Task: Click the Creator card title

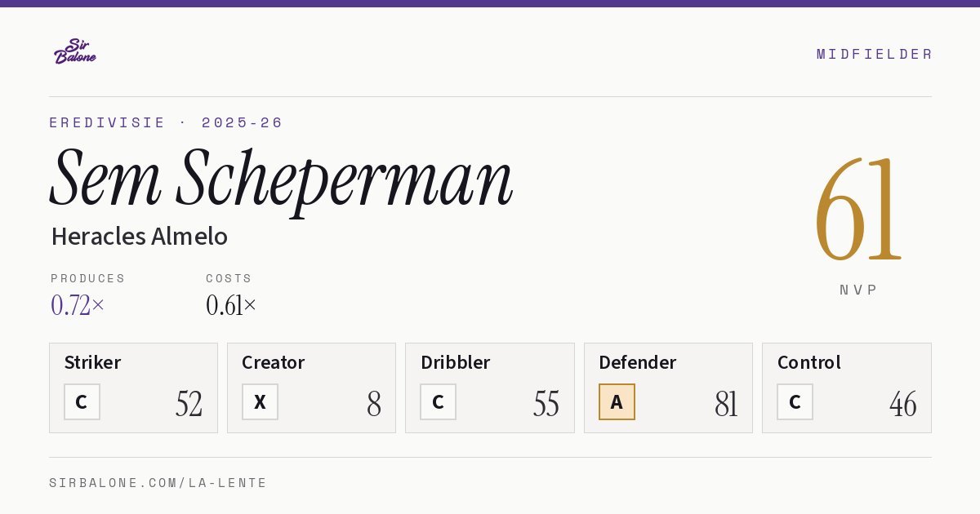Action: 273,362
